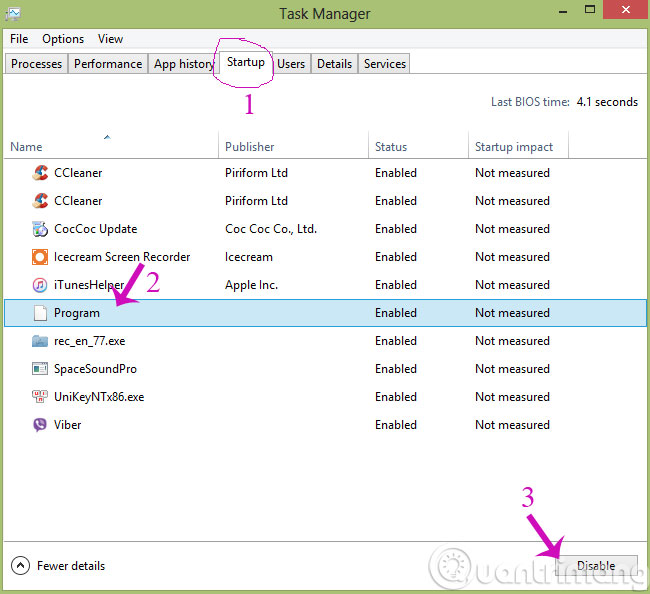The height and width of the screenshot is (594, 650).
Task: Sort by Startup impact column
Action: coord(513,147)
